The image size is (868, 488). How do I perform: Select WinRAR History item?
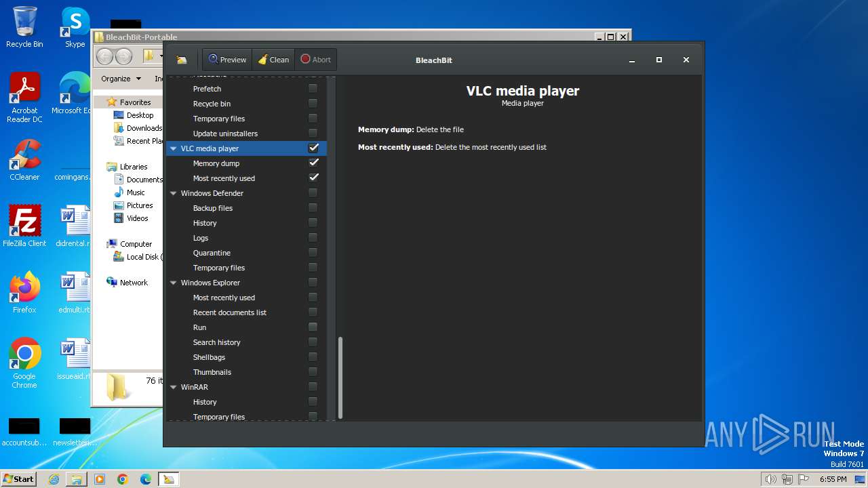click(205, 402)
